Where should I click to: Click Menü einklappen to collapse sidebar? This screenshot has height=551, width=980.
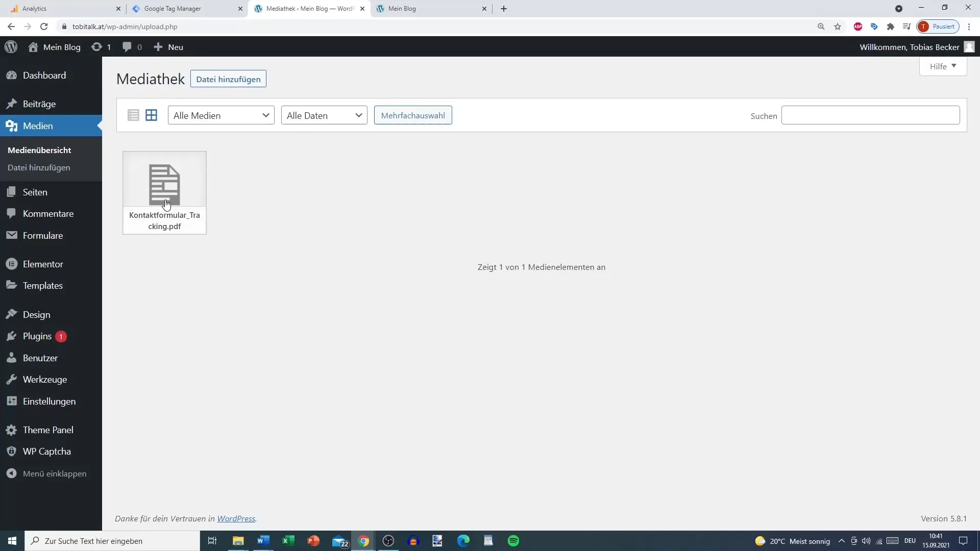(x=55, y=473)
